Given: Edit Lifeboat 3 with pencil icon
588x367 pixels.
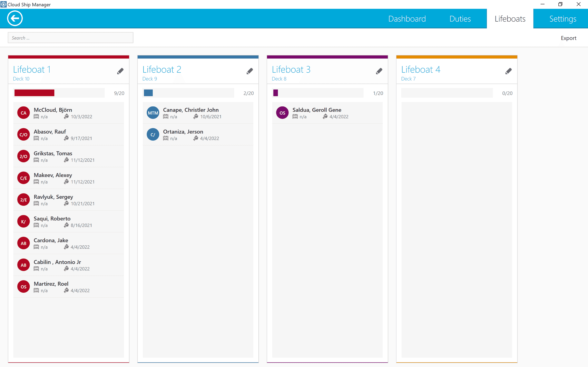Looking at the screenshot, I should pyautogui.click(x=379, y=71).
